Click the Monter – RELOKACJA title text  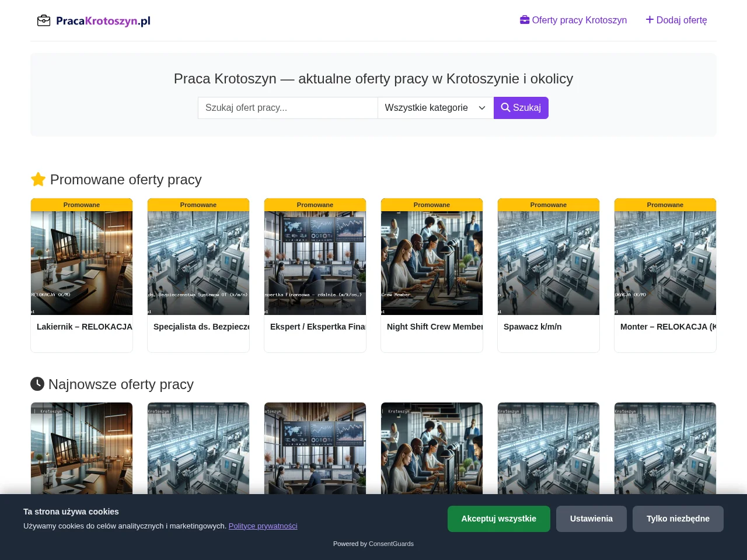click(668, 327)
